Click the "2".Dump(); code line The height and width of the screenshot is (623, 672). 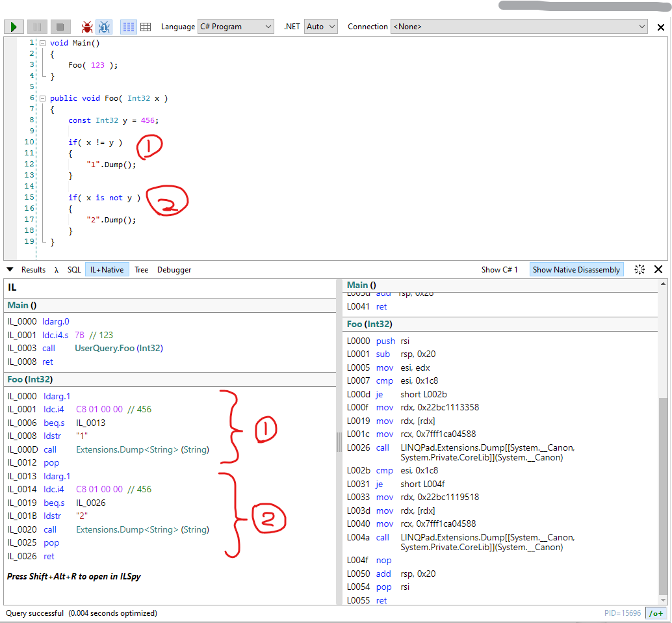111,220
